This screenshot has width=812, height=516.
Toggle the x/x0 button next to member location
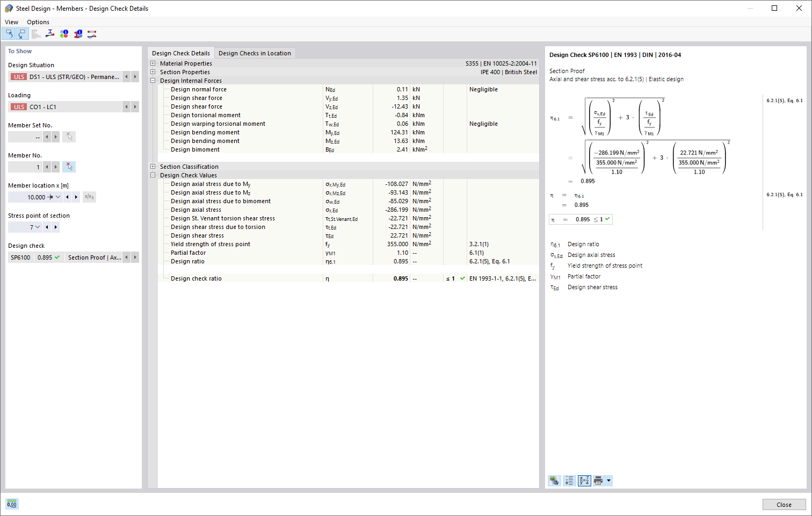(x=89, y=197)
